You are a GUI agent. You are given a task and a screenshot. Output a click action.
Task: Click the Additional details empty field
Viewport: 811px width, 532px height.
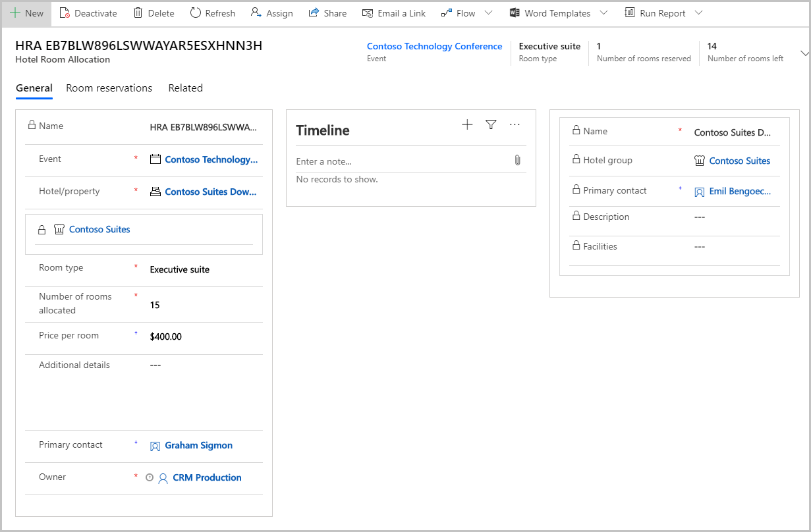155,365
